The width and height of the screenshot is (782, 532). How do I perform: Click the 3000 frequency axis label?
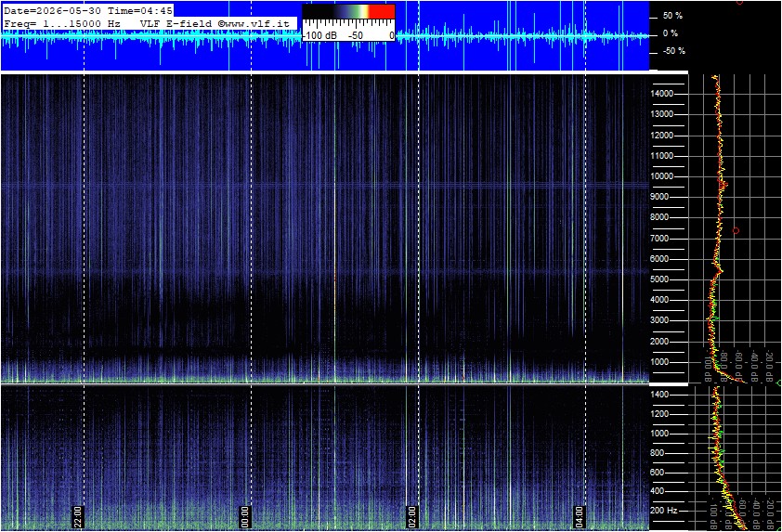click(659, 320)
